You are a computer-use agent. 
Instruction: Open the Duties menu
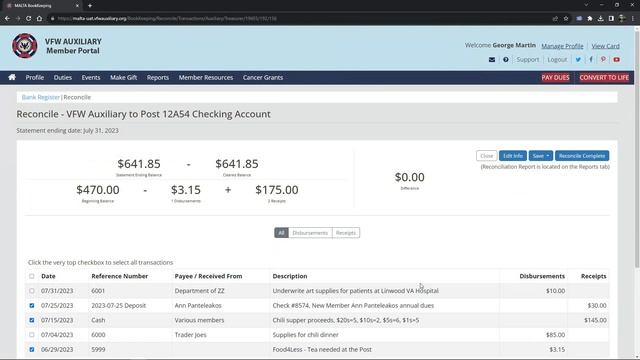(x=63, y=77)
